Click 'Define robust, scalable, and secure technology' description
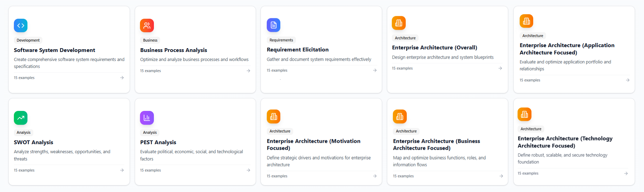The image size is (644, 192). [x=563, y=158]
